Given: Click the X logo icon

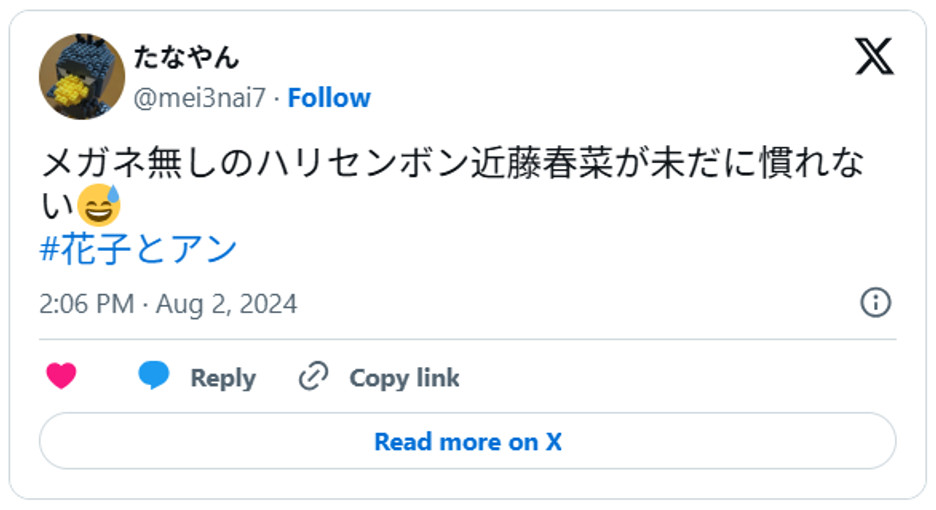Looking at the screenshot, I should point(874,56).
